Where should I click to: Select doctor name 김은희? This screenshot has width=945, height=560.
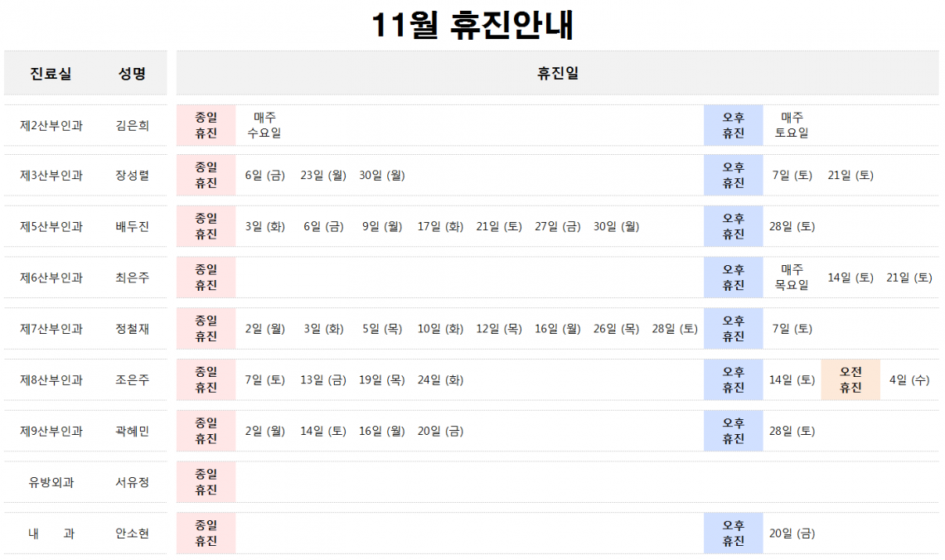tap(132, 126)
